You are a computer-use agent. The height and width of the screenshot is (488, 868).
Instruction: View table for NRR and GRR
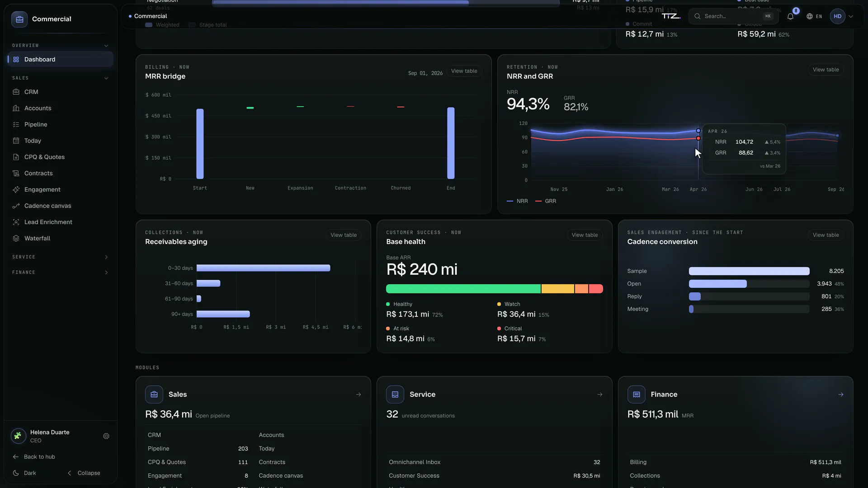tap(826, 70)
